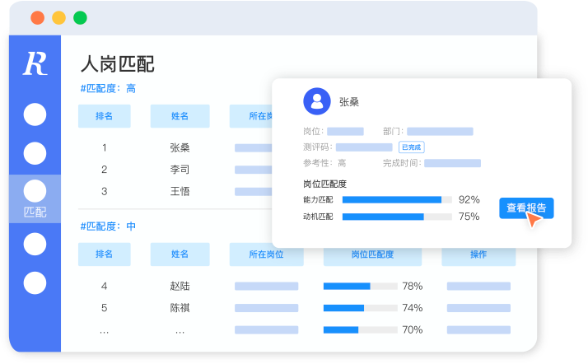Select the name 王悟 in the table
Screen dimensions: 588x364
click(180, 192)
